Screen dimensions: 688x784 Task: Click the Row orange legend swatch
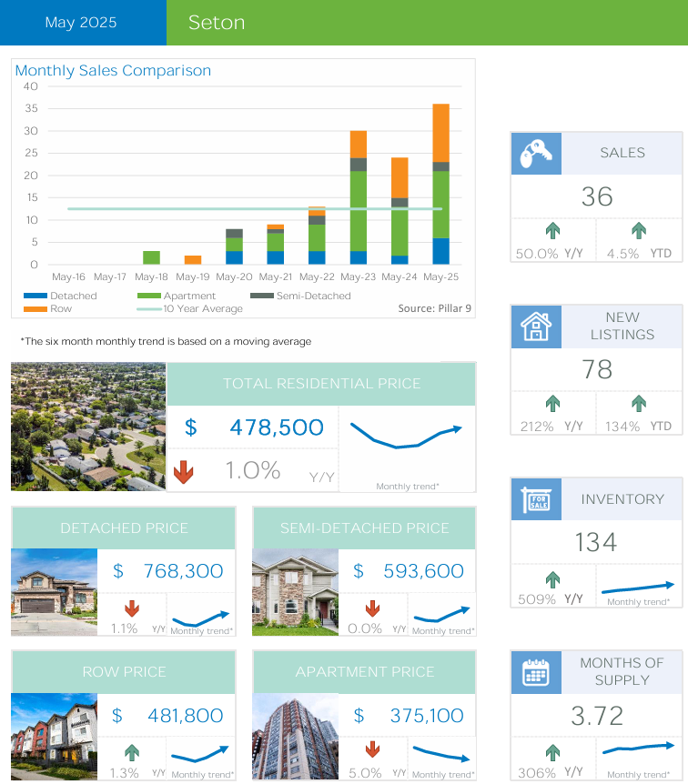[35, 308]
